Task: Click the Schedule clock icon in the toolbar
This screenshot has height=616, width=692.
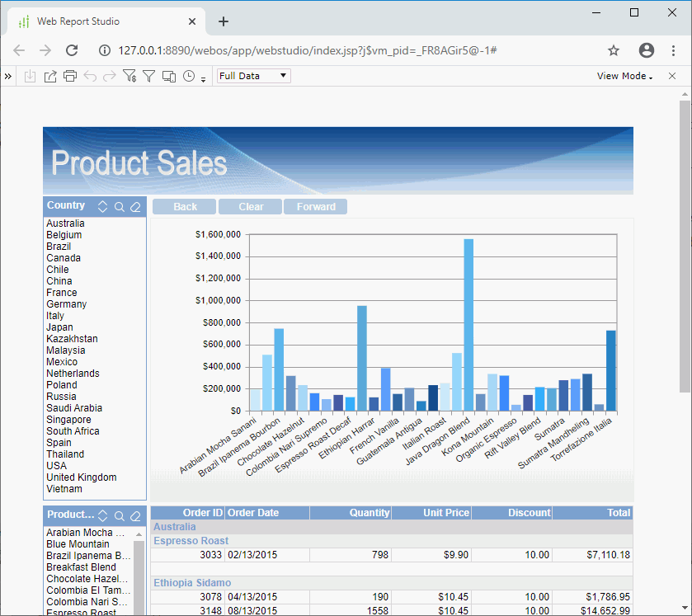Action: (x=188, y=76)
